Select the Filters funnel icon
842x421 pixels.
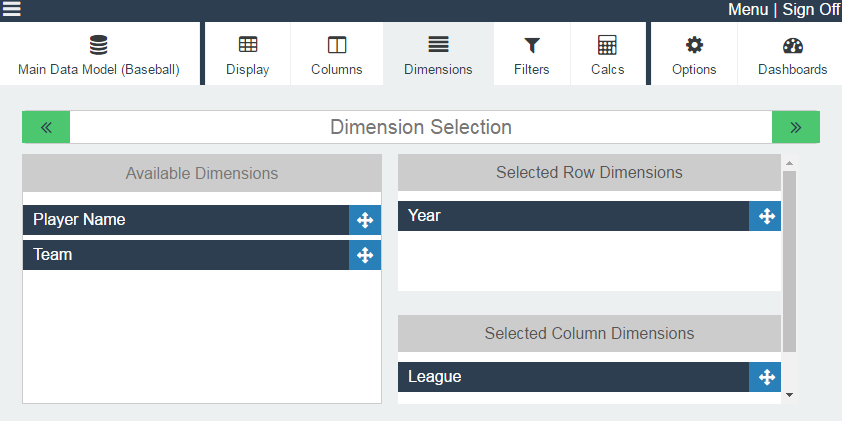[532, 45]
